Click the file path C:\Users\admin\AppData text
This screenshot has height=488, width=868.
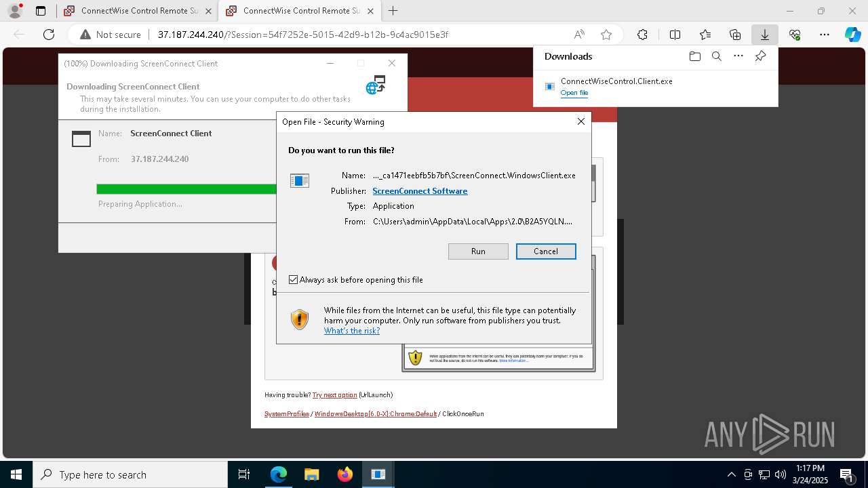tap(473, 222)
